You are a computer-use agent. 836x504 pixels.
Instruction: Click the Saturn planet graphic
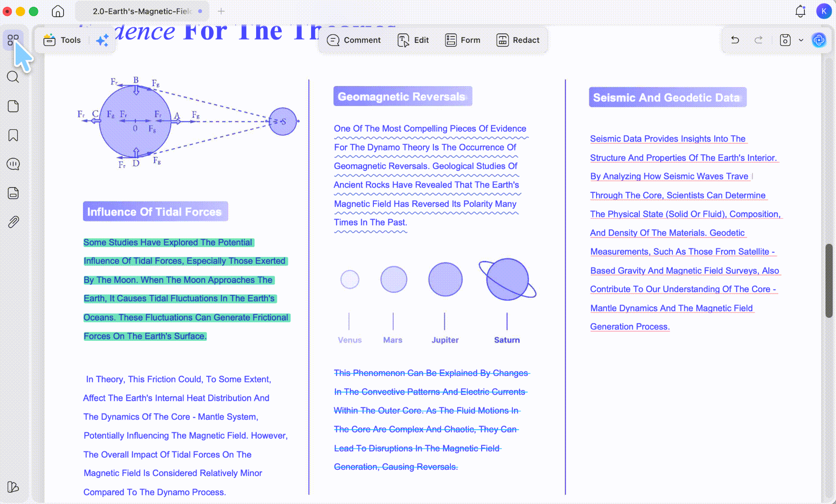(507, 279)
